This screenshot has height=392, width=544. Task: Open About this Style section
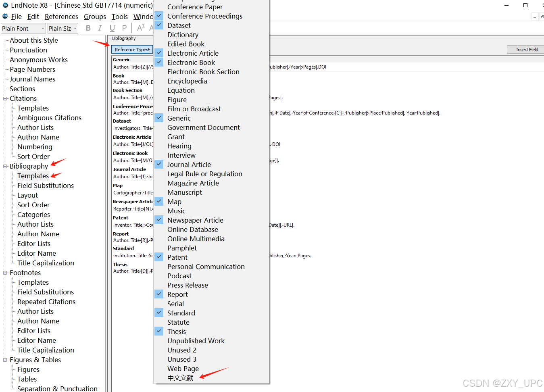[x=34, y=40]
